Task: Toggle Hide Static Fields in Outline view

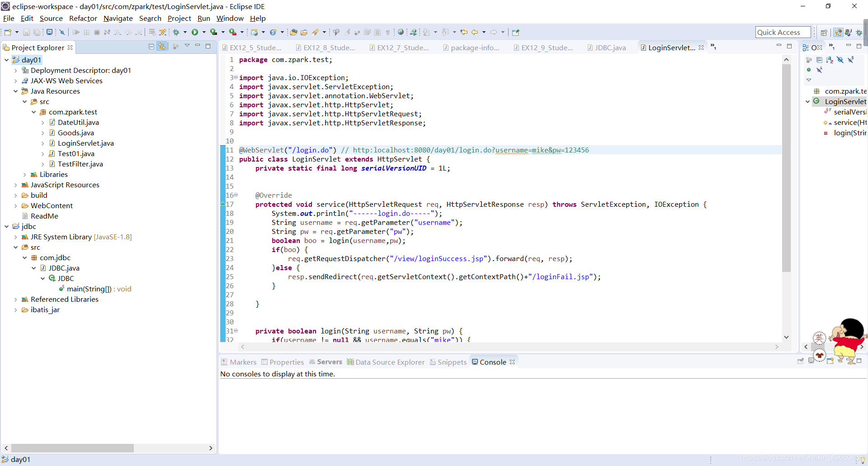Action: coord(850,60)
